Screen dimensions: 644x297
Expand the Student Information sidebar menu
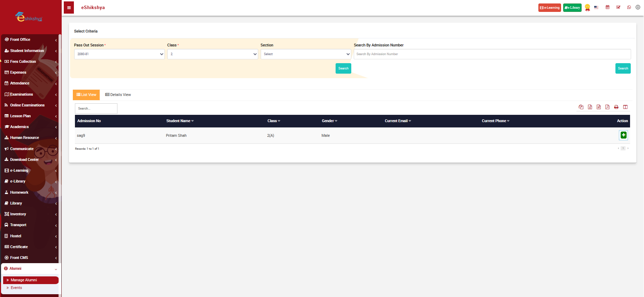click(30, 51)
